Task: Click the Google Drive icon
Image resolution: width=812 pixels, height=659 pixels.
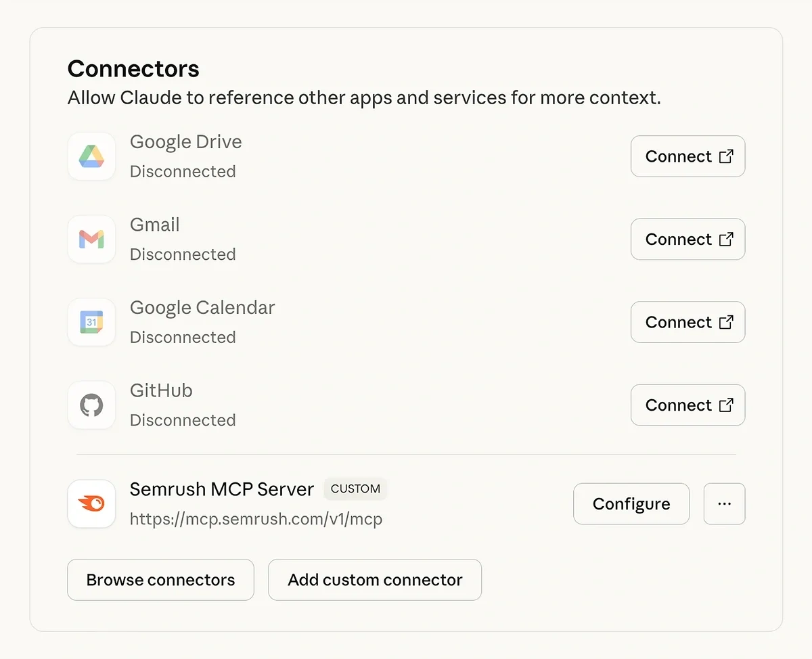Action: pyautogui.click(x=91, y=156)
